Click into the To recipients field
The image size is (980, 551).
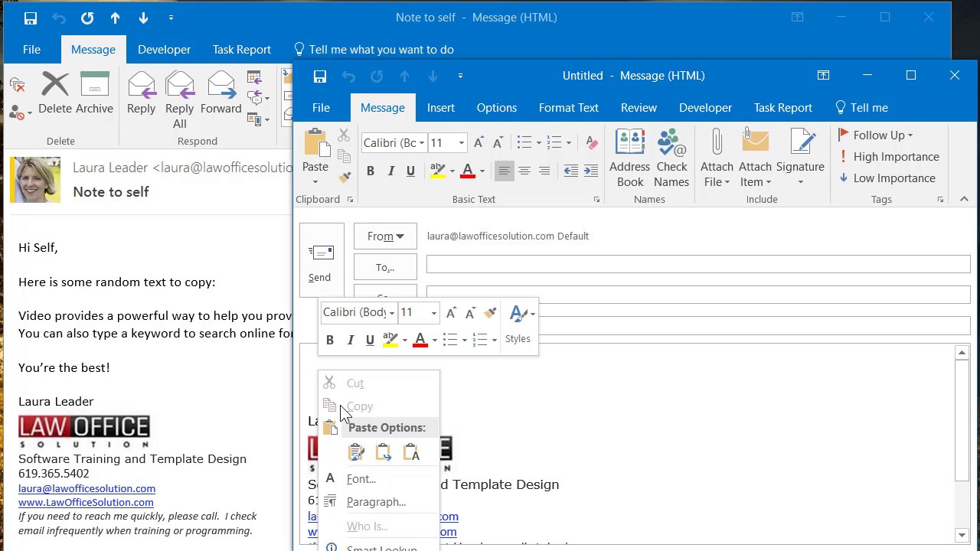[698, 264]
